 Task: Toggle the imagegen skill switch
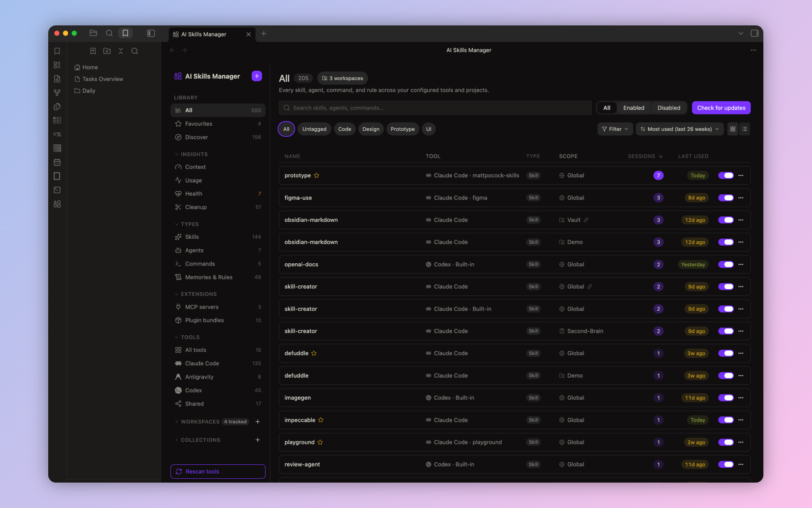pos(726,398)
